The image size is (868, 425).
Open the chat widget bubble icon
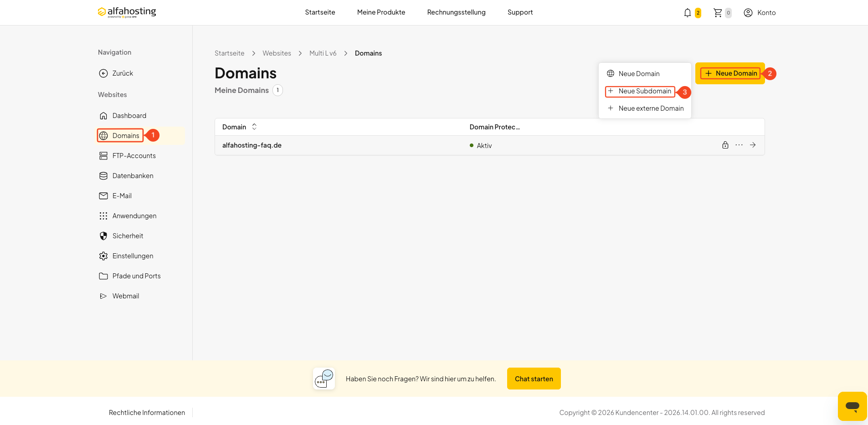click(x=852, y=406)
